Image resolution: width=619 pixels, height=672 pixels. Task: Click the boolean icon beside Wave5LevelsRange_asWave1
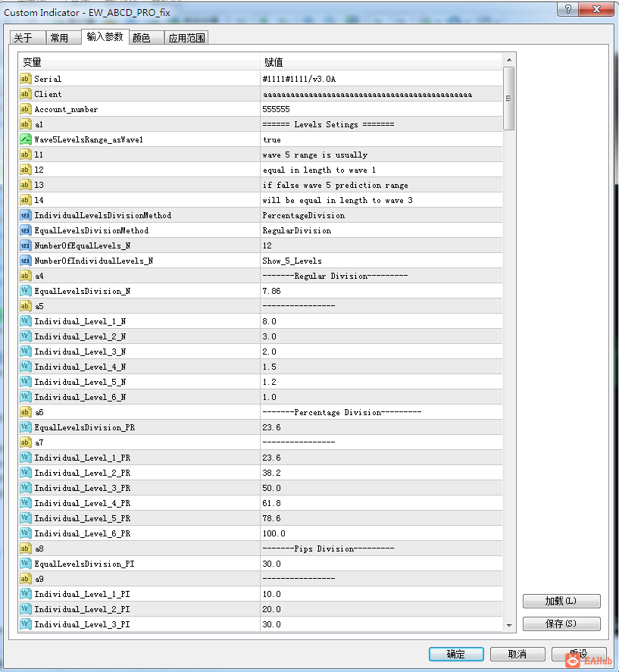(x=25, y=139)
